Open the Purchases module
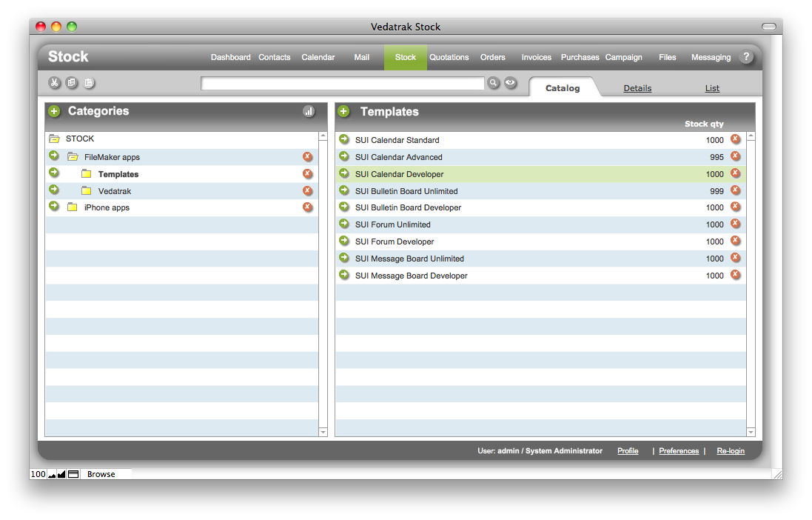 click(x=580, y=57)
